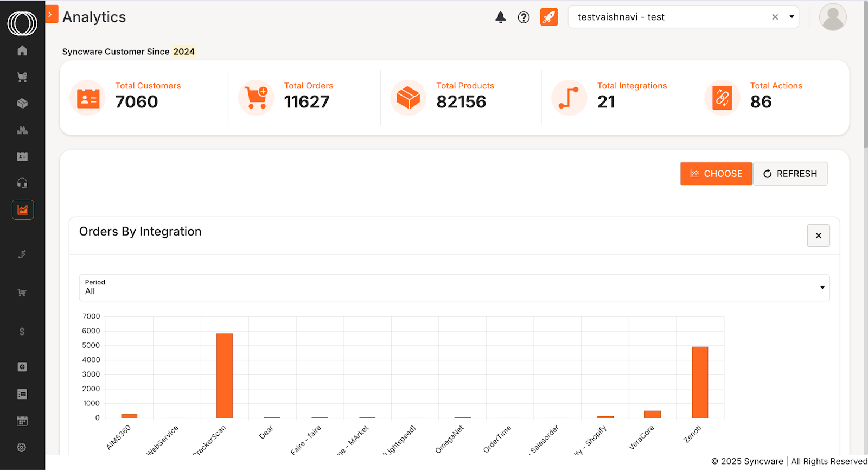Click the VeraCore bar in chart

coord(652,414)
